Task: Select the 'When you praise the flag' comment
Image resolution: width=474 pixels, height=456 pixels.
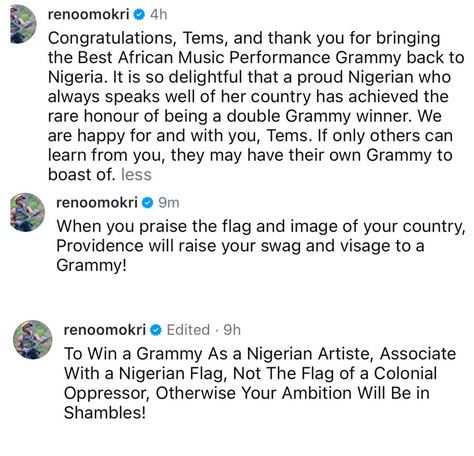Action: tap(261, 246)
